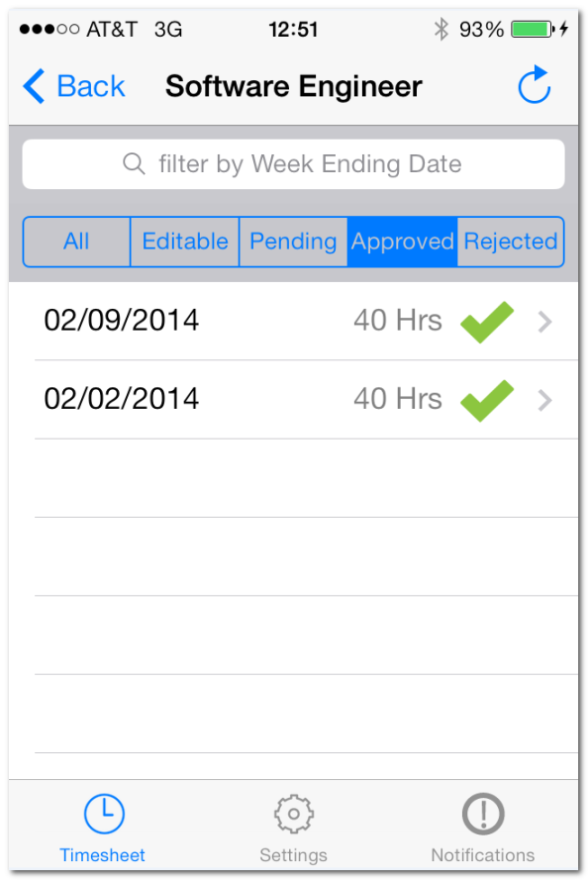Open the 02/09/2014 timesheet entry
This screenshot has width=588, height=880.
[293, 321]
